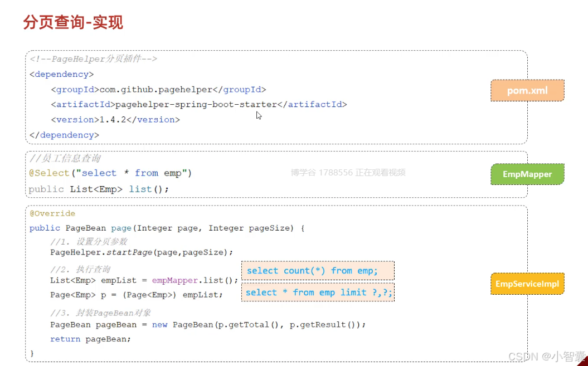Select the green EmpMapper label
Image resolution: width=588 pixels, height=366 pixels.
(527, 174)
